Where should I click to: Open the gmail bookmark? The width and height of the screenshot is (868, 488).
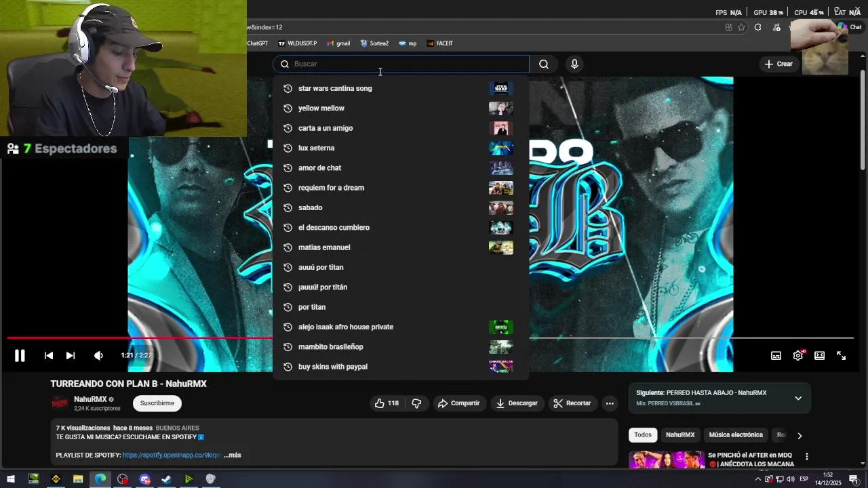[338, 43]
